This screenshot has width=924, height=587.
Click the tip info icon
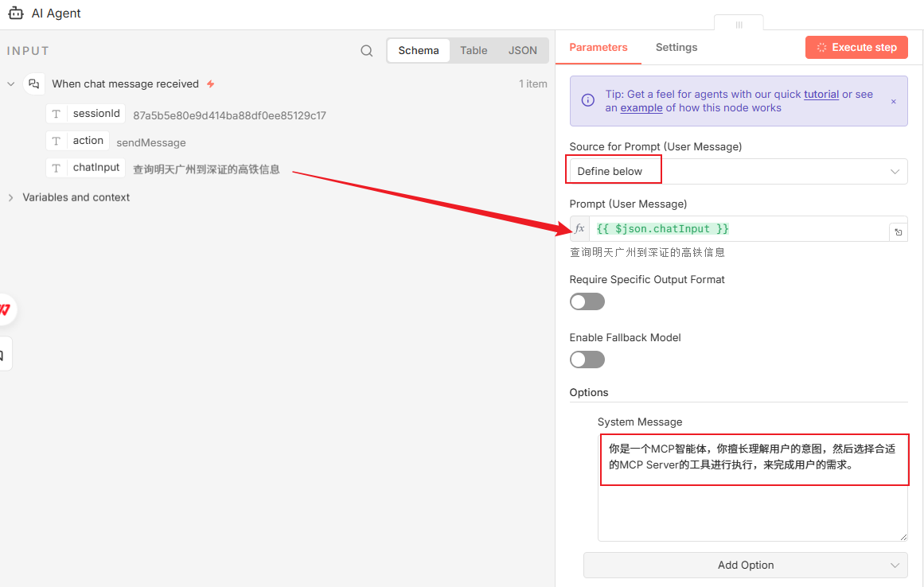pyautogui.click(x=587, y=100)
